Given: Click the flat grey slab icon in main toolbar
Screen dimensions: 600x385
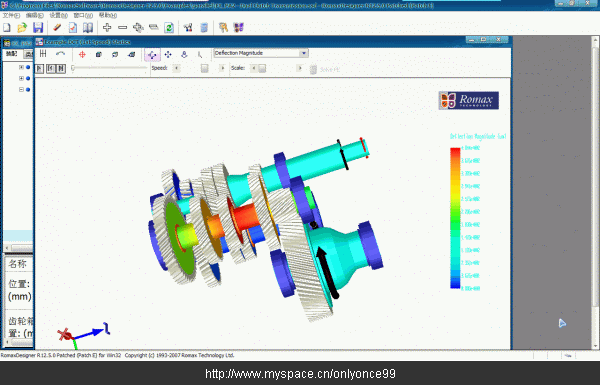Looking at the screenshot, I should pos(153,27).
